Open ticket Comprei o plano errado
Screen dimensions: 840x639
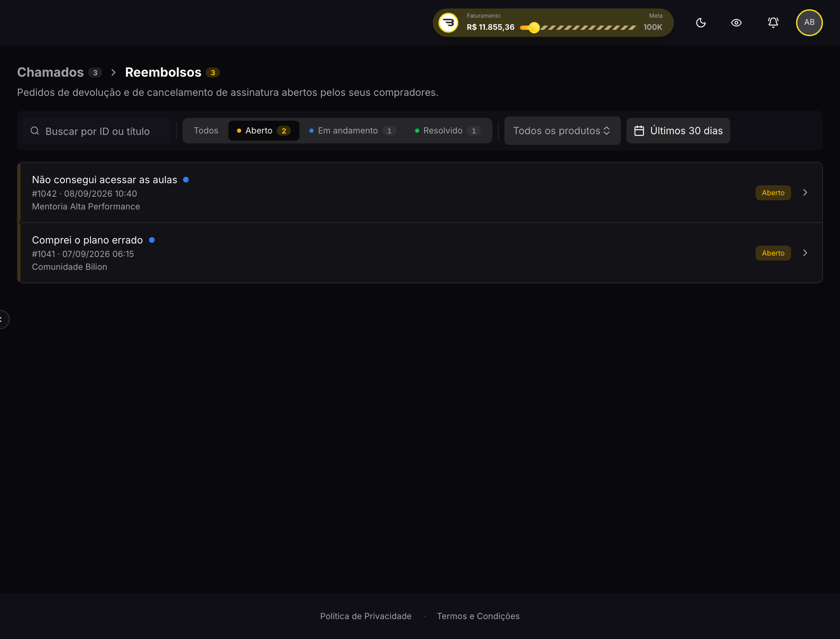pos(420,253)
